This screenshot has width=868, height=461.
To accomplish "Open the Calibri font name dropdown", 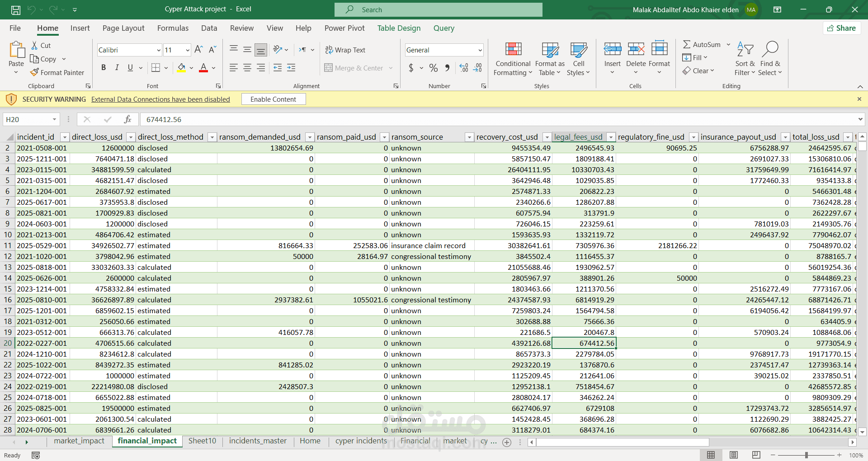I will pos(158,50).
